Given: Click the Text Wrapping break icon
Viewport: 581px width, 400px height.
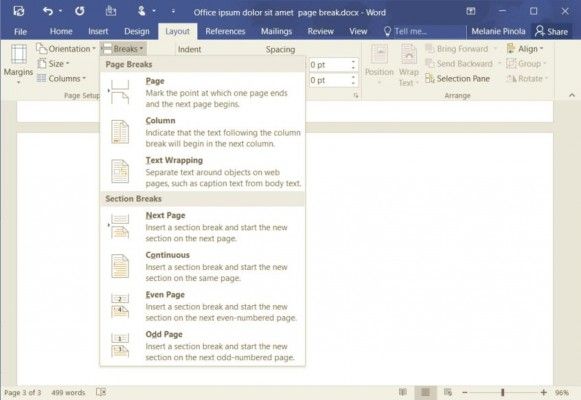Looking at the screenshot, I should (x=120, y=171).
